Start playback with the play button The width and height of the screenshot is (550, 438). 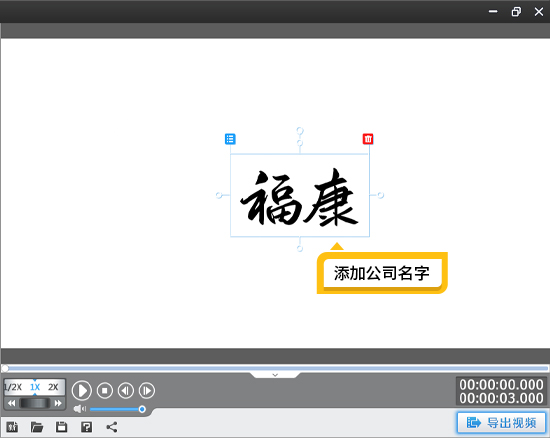(x=82, y=390)
